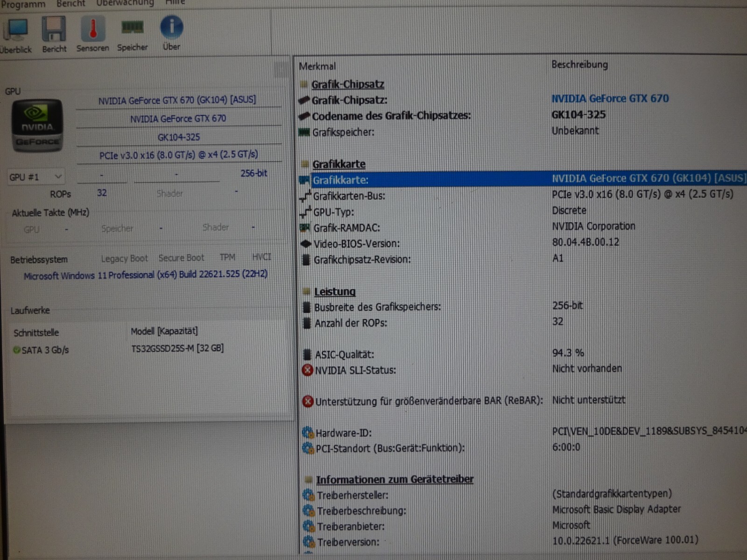747x560 pixels.
Task: Click red X icon beside ReBAR support
Action: tap(308, 401)
